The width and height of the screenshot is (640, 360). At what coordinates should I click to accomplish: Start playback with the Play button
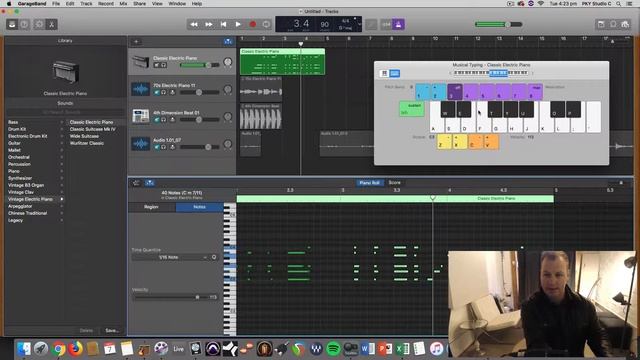pyautogui.click(x=238, y=24)
